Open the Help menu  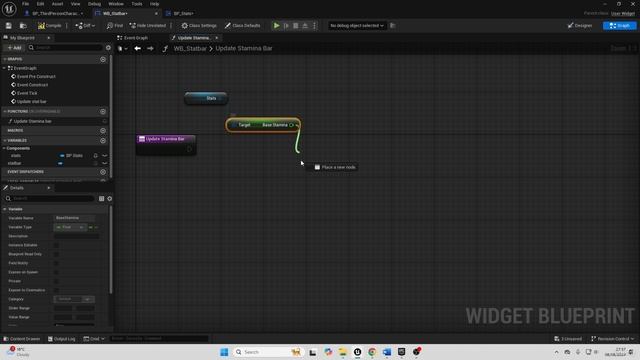click(154, 4)
